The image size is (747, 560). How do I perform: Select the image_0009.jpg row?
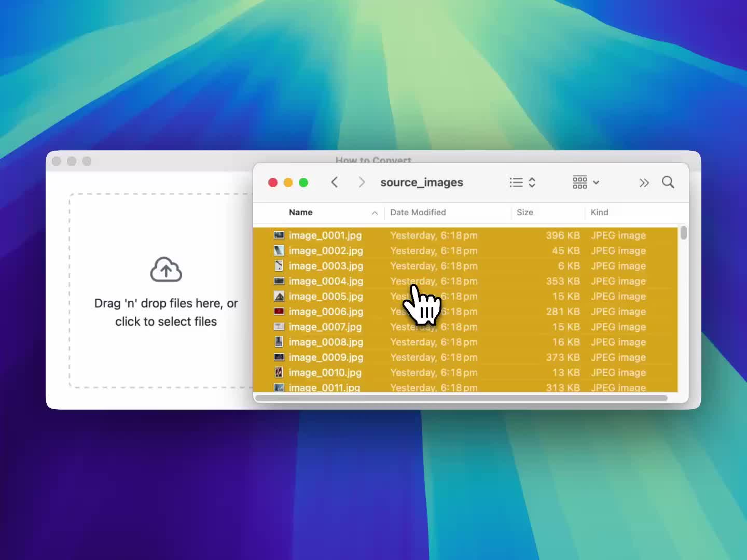[x=326, y=357]
